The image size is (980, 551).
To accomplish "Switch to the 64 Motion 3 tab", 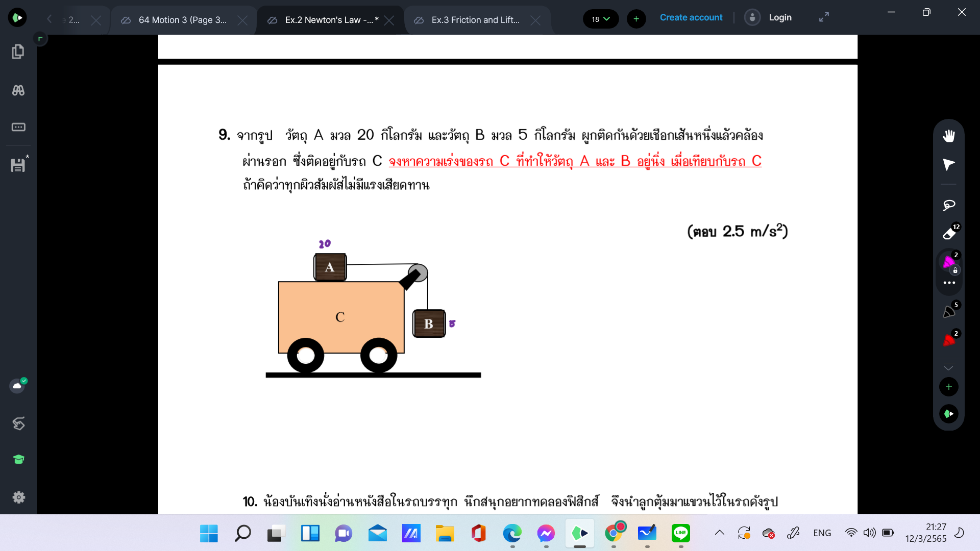I will (182, 20).
